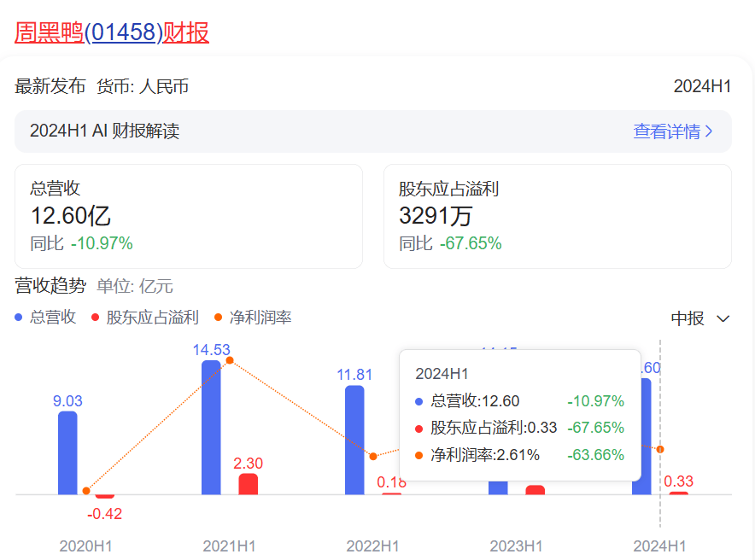
Task: Click the chevron arrow beside 查看详情
Action: 709,131
